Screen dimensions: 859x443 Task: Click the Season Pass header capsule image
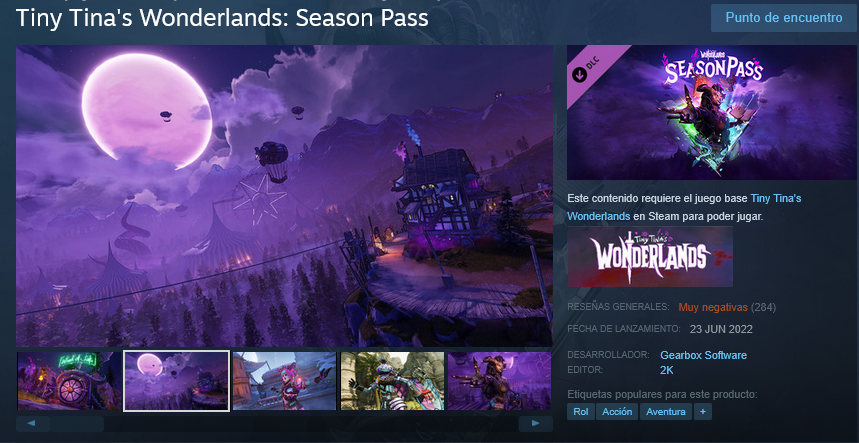click(x=711, y=112)
